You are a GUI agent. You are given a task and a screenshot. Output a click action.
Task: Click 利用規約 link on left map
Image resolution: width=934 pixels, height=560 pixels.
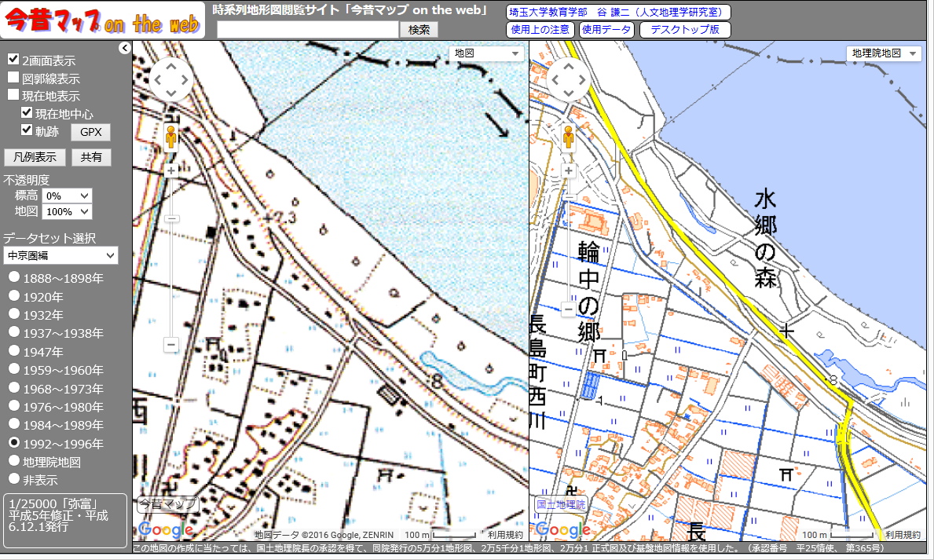tap(505, 535)
